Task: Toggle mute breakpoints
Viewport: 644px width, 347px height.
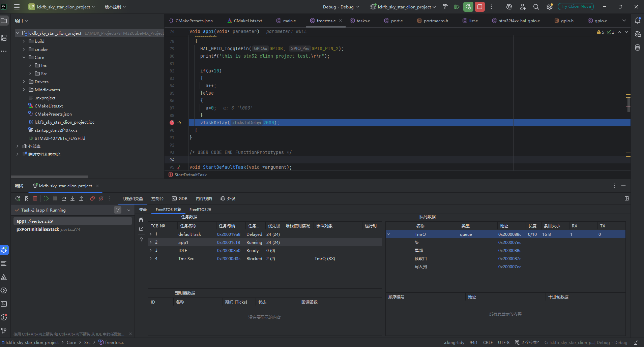Action: (101, 199)
